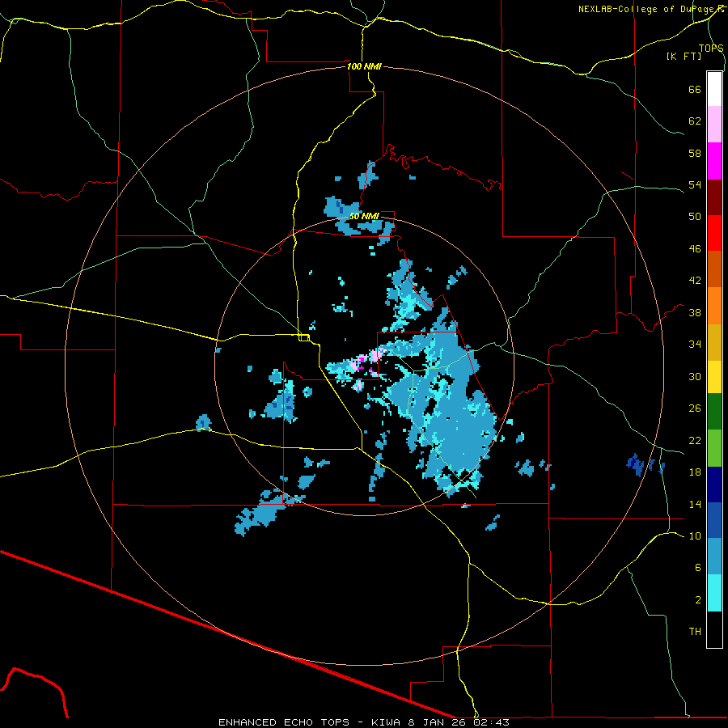
Task: Pick the bright red legend color band
Action: (714, 233)
